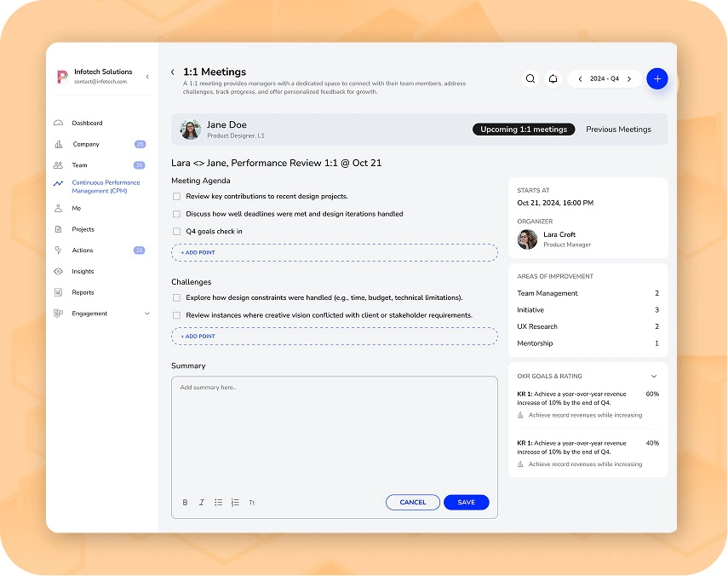Go to next quarter after 2024 - Q4

click(629, 78)
